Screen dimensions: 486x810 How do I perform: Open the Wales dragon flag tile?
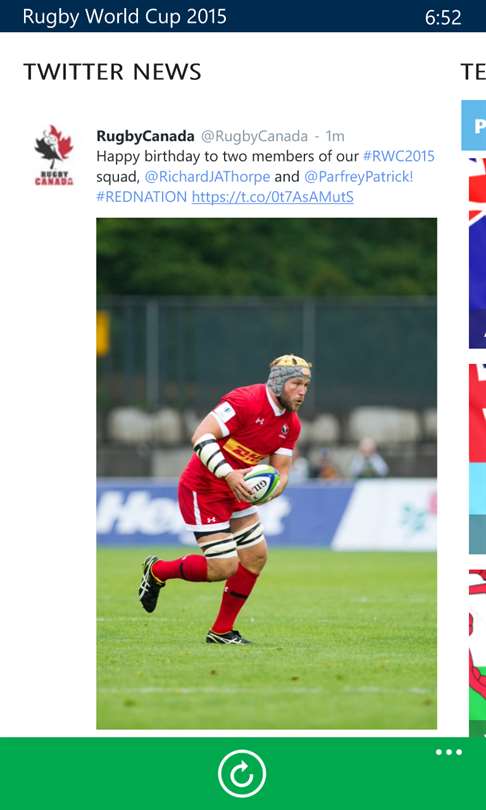point(477,652)
